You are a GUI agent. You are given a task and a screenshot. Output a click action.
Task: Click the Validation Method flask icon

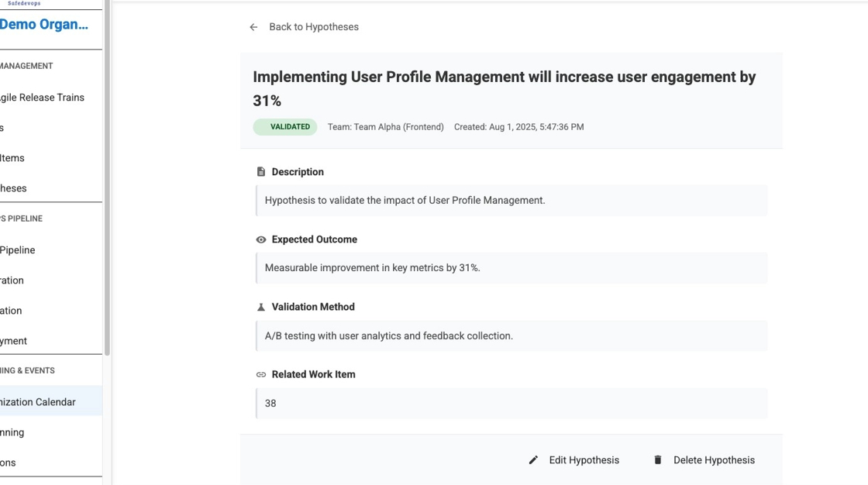pos(261,308)
